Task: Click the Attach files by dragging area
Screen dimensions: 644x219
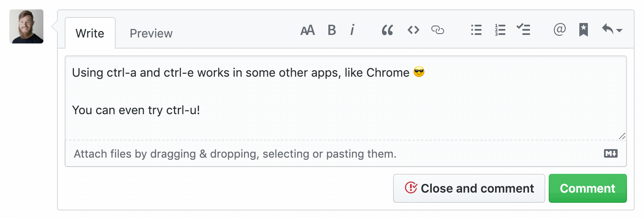Action: tap(235, 154)
